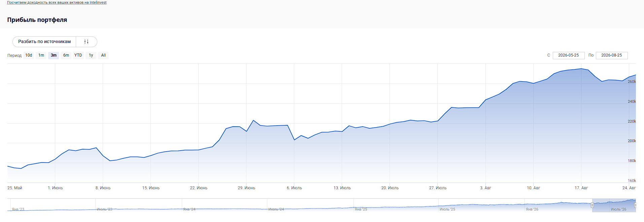Show All period data
Viewport: 644px width, 222px height.
[x=103, y=55]
